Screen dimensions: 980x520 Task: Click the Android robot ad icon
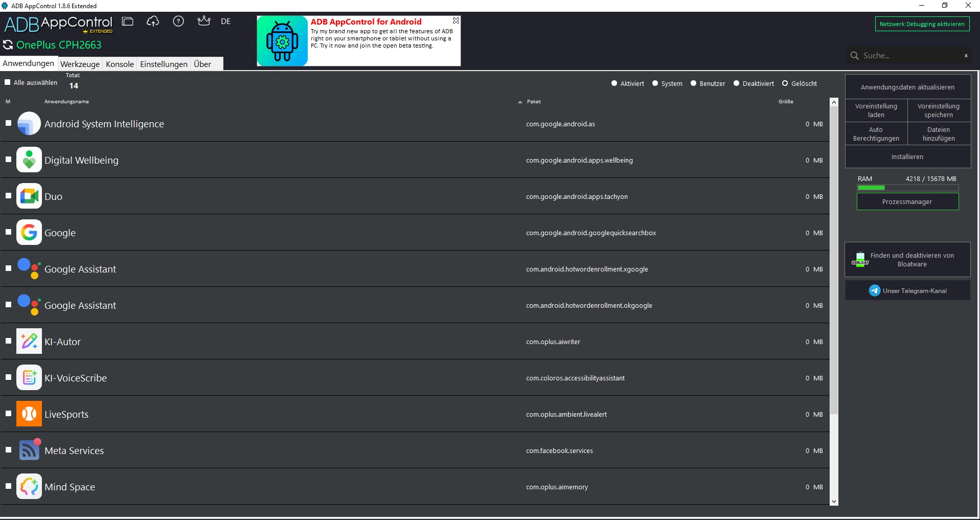pos(282,41)
